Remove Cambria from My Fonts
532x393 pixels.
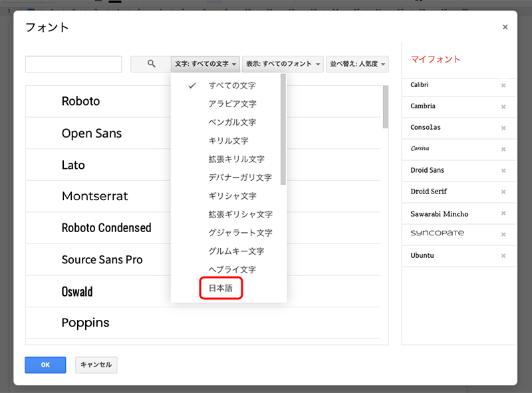click(x=503, y=107)
